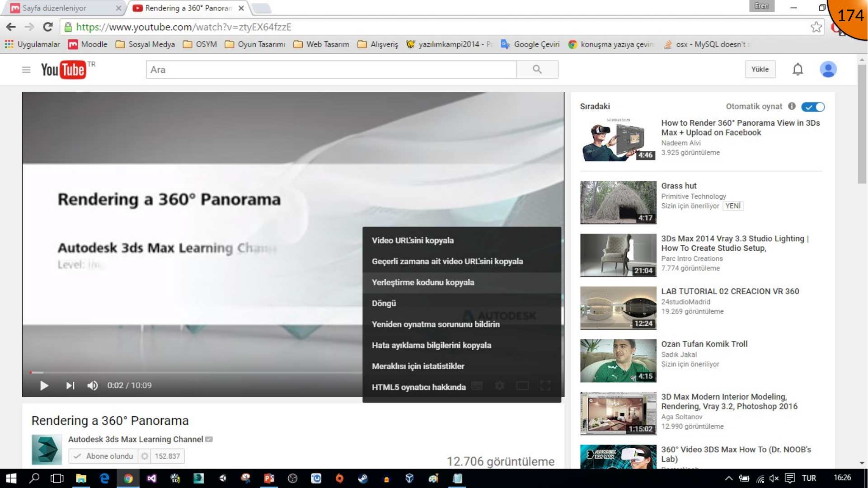Click the Chrome address bar URL
Image resolution: width=868 pixels, height=488 pixels.
[183, 27]
